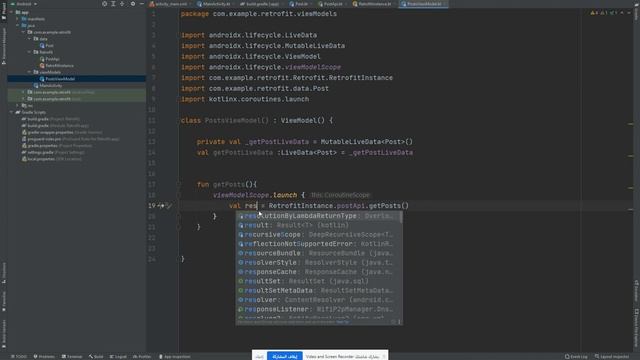Image resolution: width=640 pixels, height=360 pixels.
Task: Open the Layout Inspector
Action: pyautogui.click(x=611, y=357)
